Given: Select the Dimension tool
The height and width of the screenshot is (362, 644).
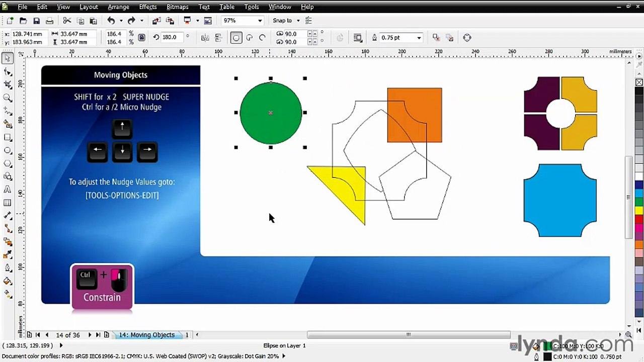Looking at the screenshot, I should (8, 216).
